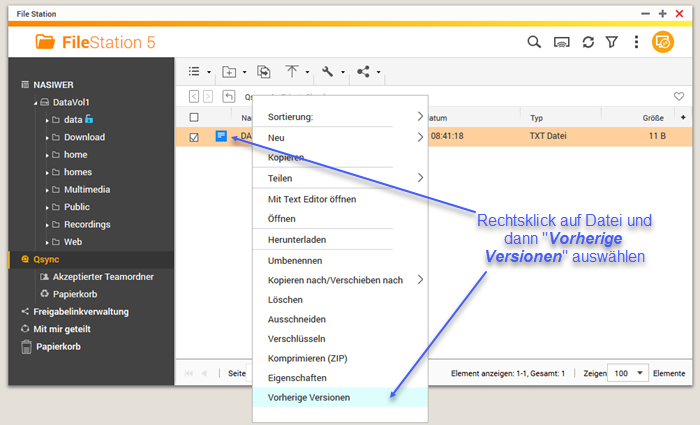Select Qsync in the sidebar

[x=91, y=259]
